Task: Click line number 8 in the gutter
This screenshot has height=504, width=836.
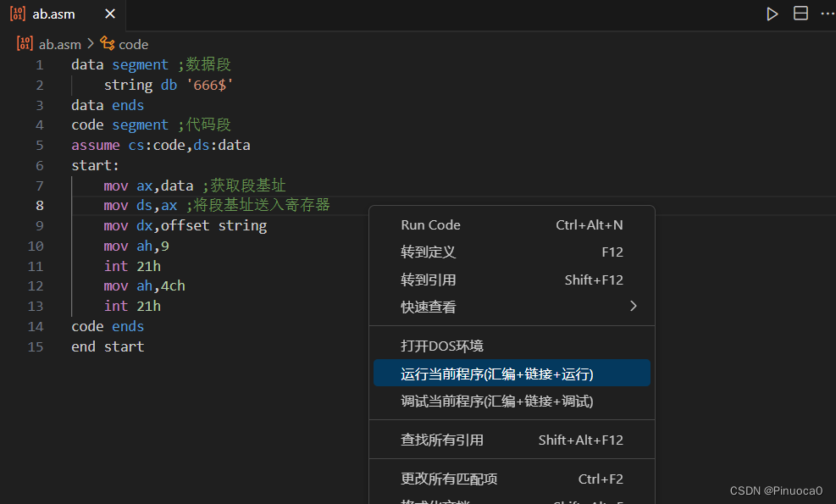Action: tap(39, 205)
